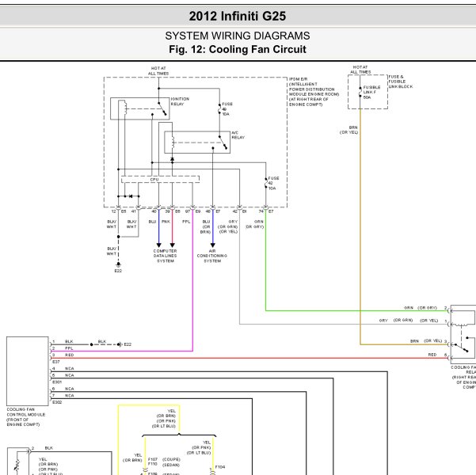Select the "(COUPE)" label near F107

pyautogui.click(x=171, y=459)
